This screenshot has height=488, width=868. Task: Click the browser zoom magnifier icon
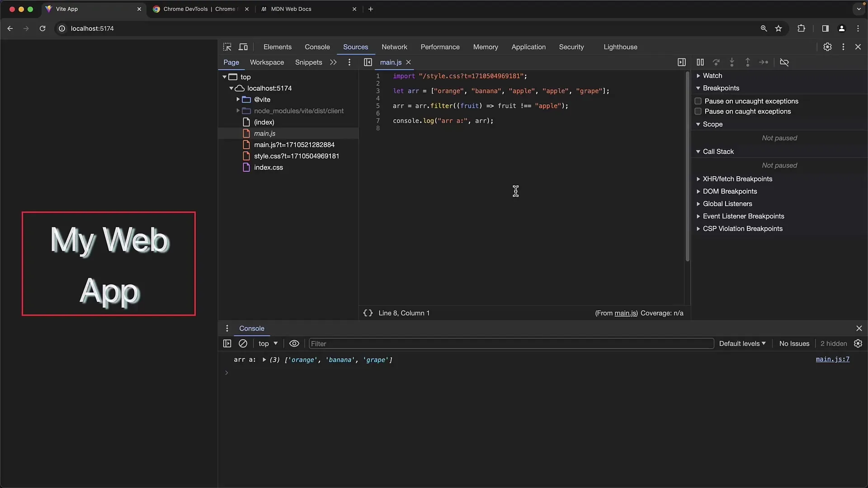coord(764,28)
